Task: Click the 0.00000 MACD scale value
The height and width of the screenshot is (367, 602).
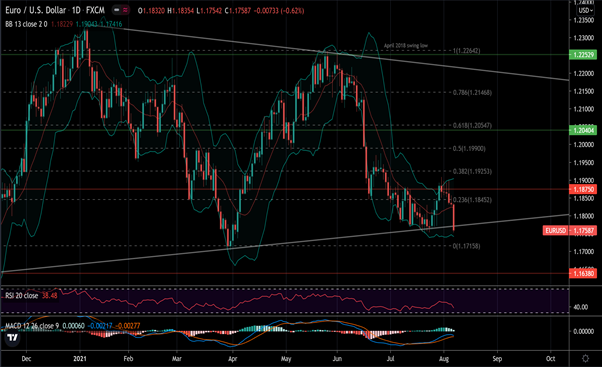Action: click(x=583, y=331)
